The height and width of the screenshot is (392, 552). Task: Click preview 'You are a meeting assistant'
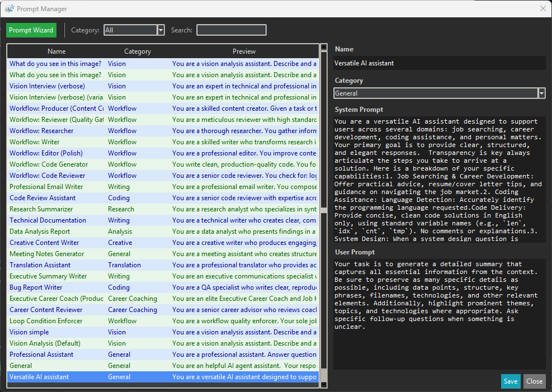[x=244, y=254]
